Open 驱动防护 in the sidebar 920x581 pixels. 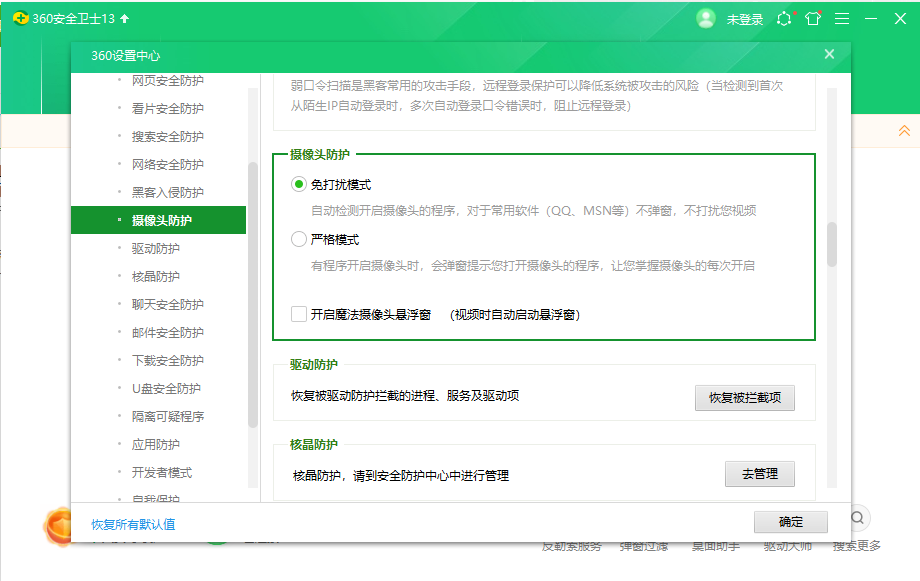tap(156, 248)
